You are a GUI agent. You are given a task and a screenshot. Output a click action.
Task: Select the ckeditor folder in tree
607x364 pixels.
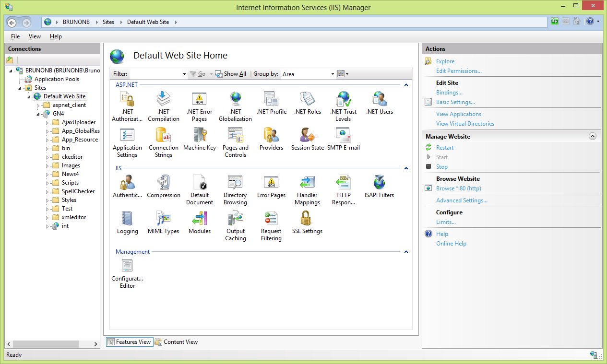pos(72,157)
